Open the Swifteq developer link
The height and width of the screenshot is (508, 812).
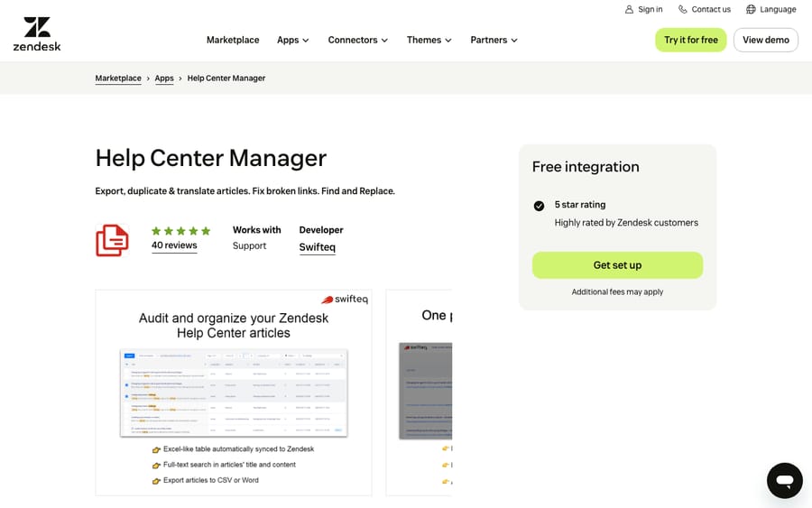[x=318, y=247]
